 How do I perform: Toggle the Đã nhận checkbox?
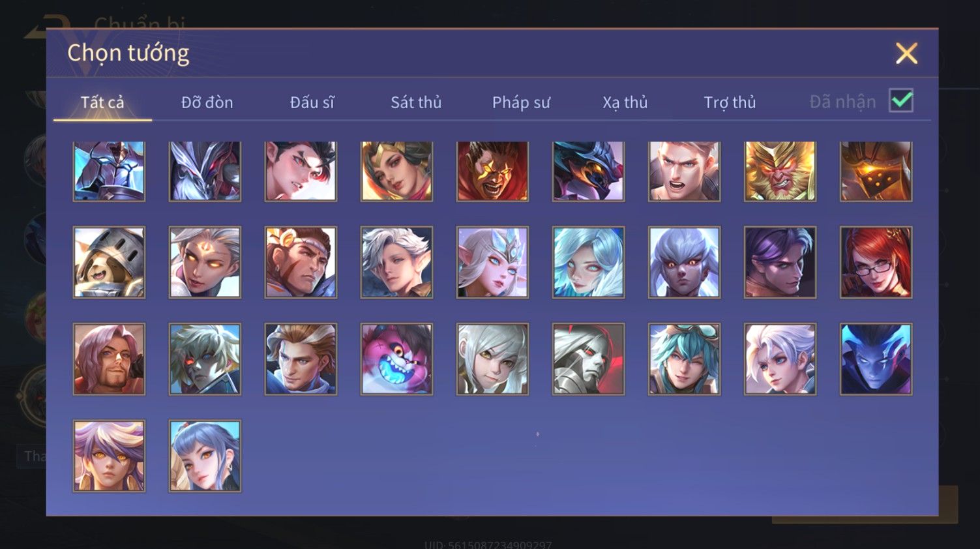[901, 101]
